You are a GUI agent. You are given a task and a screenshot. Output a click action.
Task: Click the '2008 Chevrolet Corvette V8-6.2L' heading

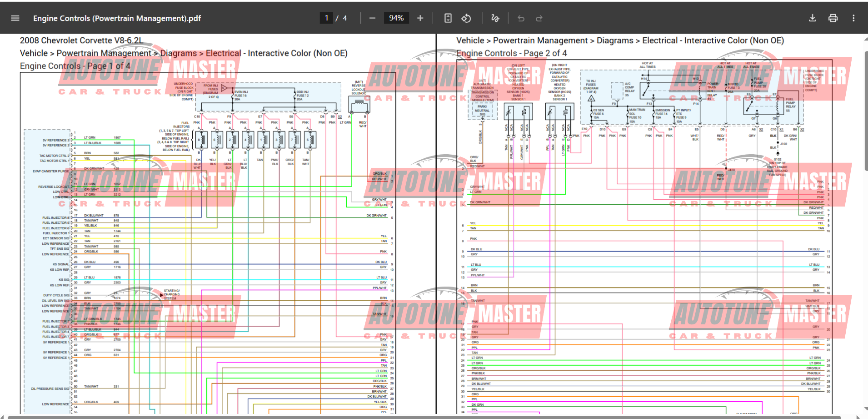click(x=81, y=40)
